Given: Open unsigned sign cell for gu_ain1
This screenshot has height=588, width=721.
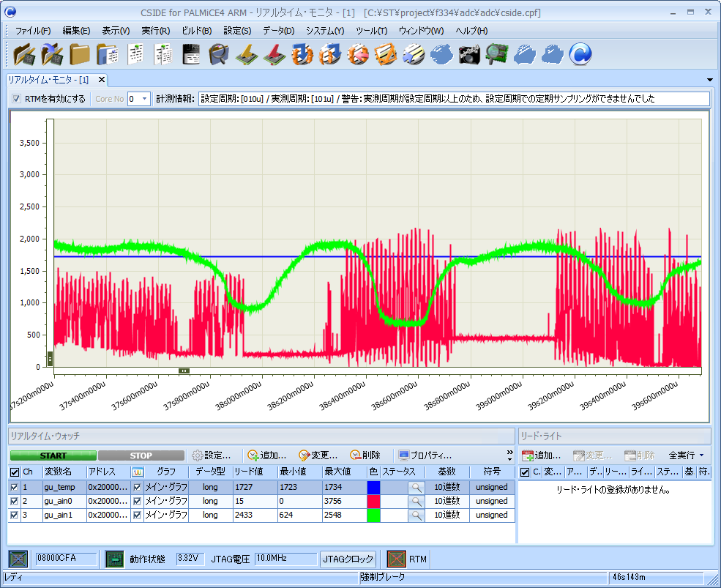Looking at the screenshot, I should (x=492, y=516).
